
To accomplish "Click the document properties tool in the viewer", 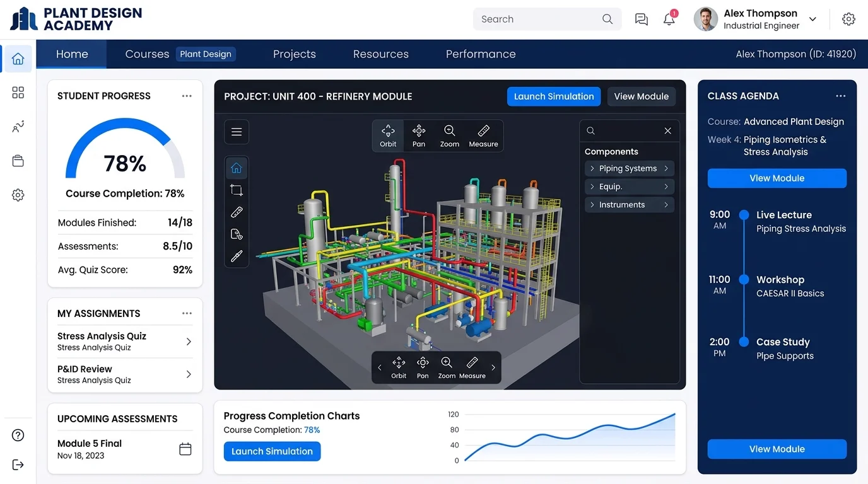I will pos(237,234).
